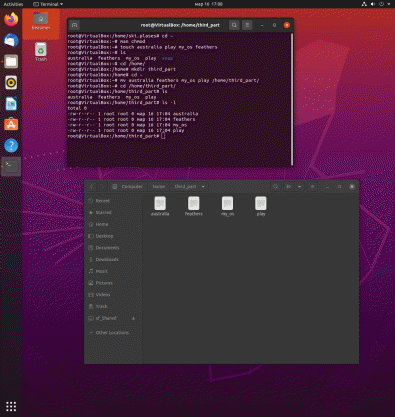Open Activities overview
Viewport: 395px width, 417px height.
pos(13,4)
